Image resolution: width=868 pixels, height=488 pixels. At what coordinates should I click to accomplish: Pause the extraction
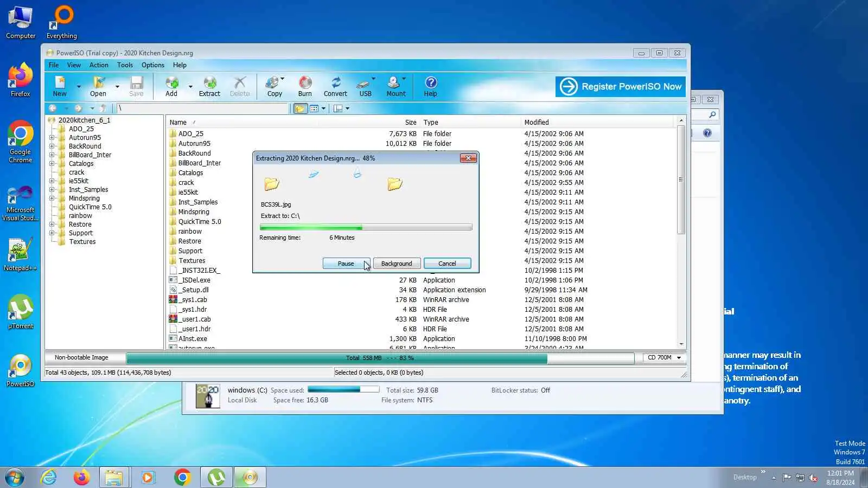pos(346,264)
